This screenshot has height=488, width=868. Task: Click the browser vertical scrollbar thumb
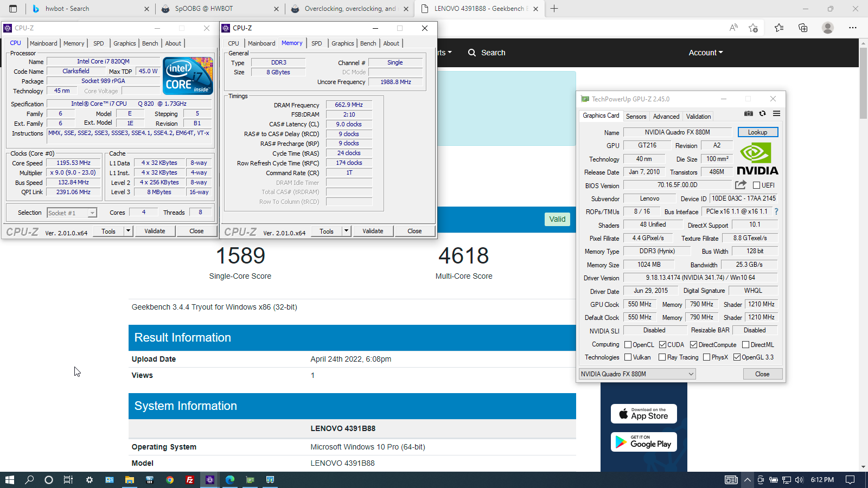[863, 82]
